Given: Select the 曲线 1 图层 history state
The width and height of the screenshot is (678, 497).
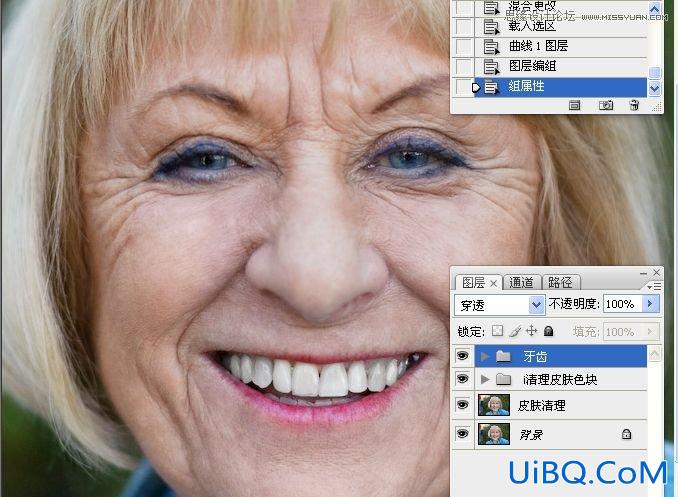Looking at the screenshot, I should click(561, 46).
